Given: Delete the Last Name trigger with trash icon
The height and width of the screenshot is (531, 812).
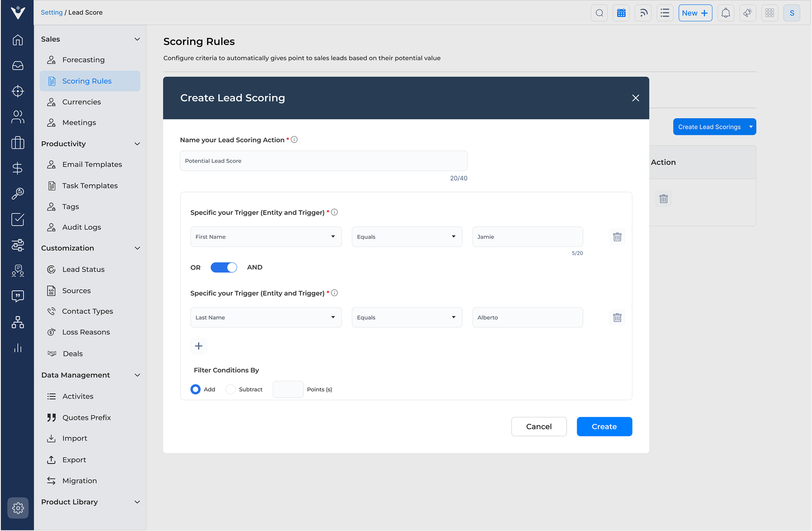Looking at the screenshot, I should [617, 317].
